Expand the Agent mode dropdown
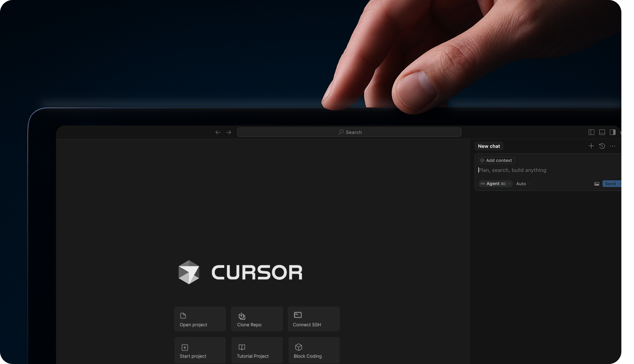The width and height of the screenshot is (634, 364). (495, 184)
